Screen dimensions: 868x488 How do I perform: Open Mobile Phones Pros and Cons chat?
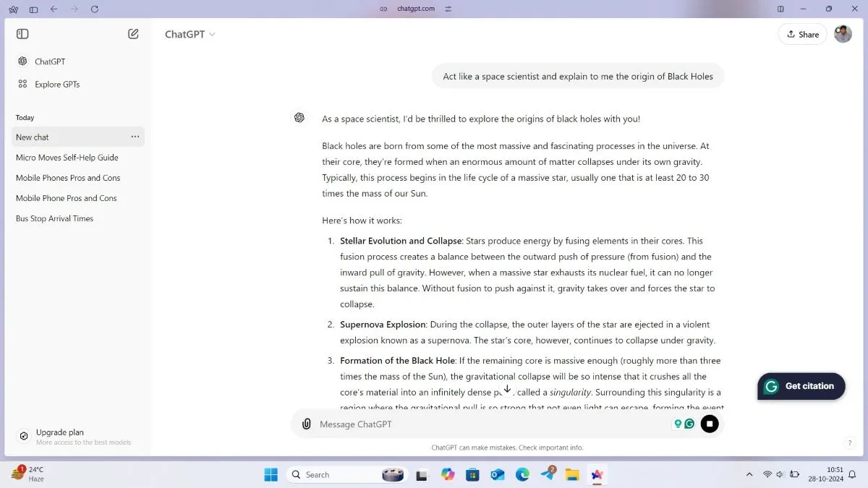coord(68,177)
